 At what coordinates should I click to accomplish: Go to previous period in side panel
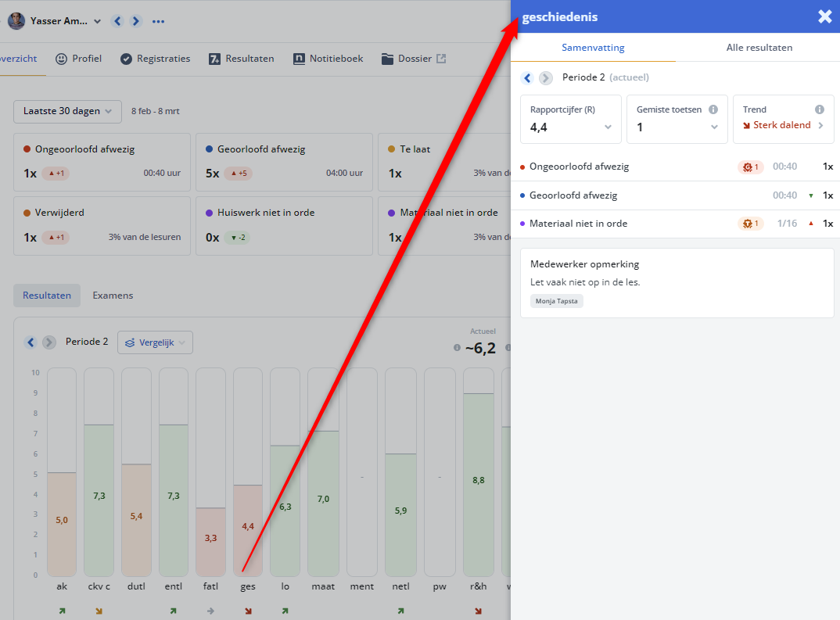[527, 78]
